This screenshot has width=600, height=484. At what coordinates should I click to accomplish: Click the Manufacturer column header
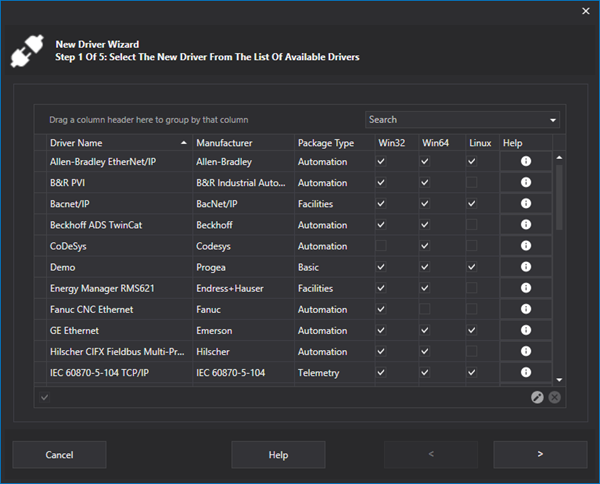click(224, 143)
